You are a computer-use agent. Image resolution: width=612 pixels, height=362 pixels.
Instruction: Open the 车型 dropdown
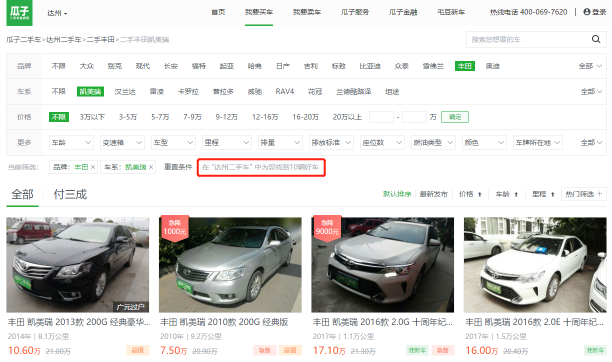click(x=173, y=143)
